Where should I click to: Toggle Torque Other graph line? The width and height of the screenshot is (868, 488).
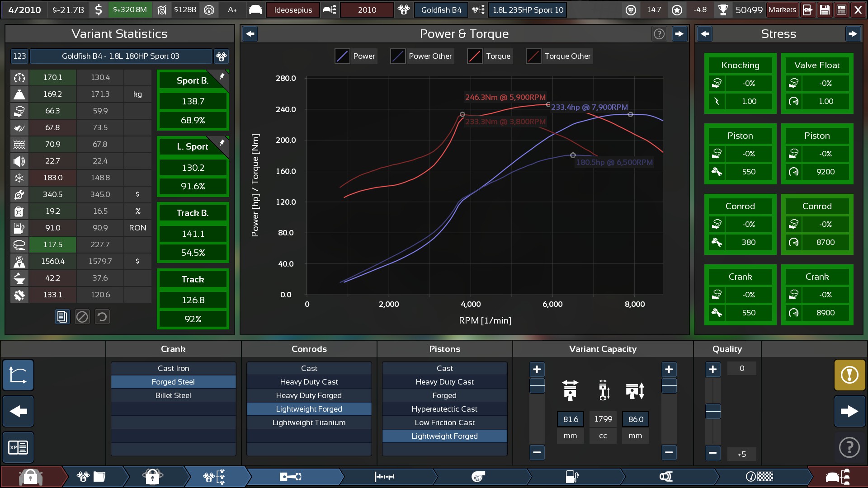click(533, 56)
